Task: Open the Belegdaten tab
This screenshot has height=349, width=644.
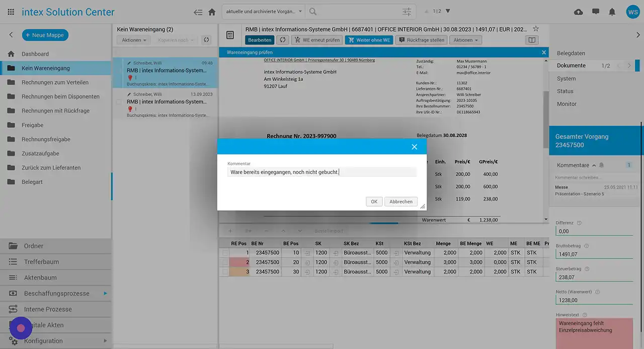Action: point(571,53)
